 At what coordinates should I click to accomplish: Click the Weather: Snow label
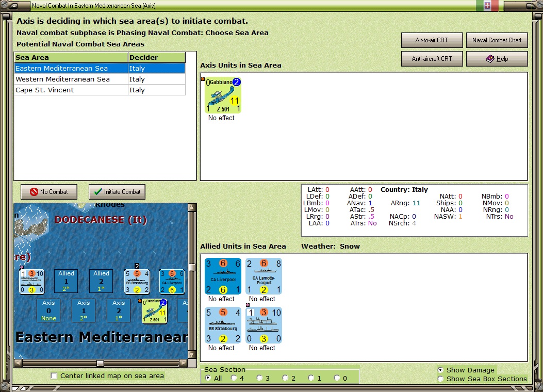pyautogui.click(x=331, y=246)
